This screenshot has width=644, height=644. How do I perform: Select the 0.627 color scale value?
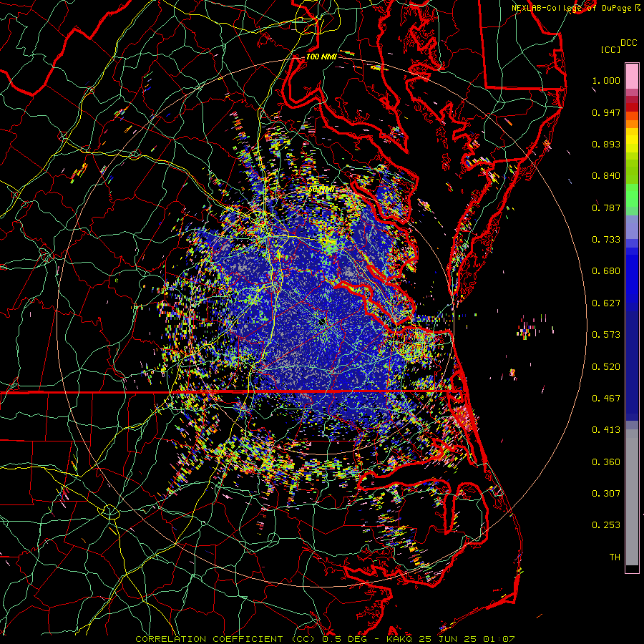606,303
